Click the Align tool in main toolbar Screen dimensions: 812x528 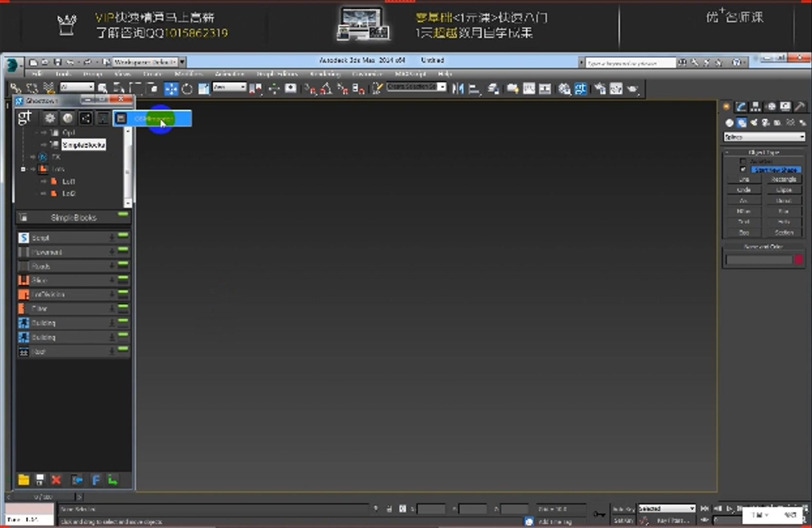point(474,89)
